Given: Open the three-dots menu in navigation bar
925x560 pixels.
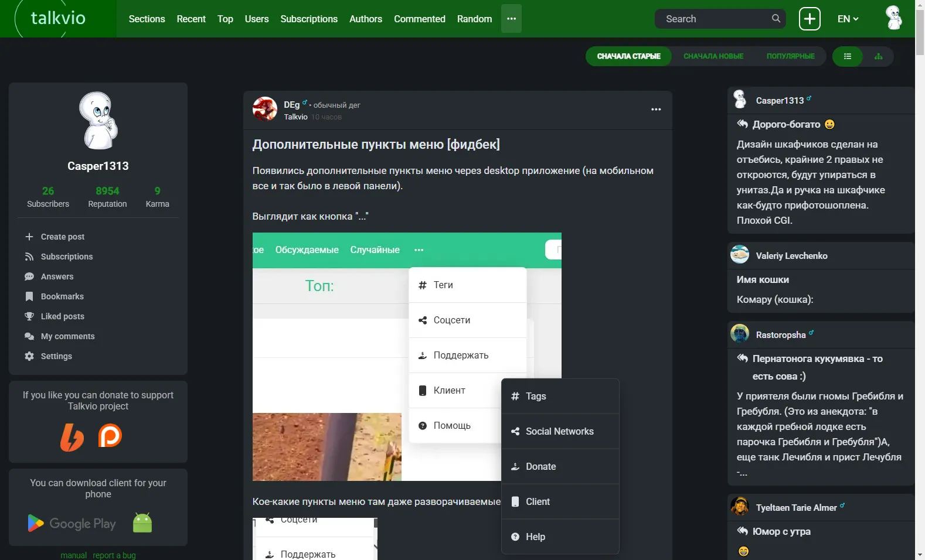Looking at the screenshot, I should (x=511, y=19).
